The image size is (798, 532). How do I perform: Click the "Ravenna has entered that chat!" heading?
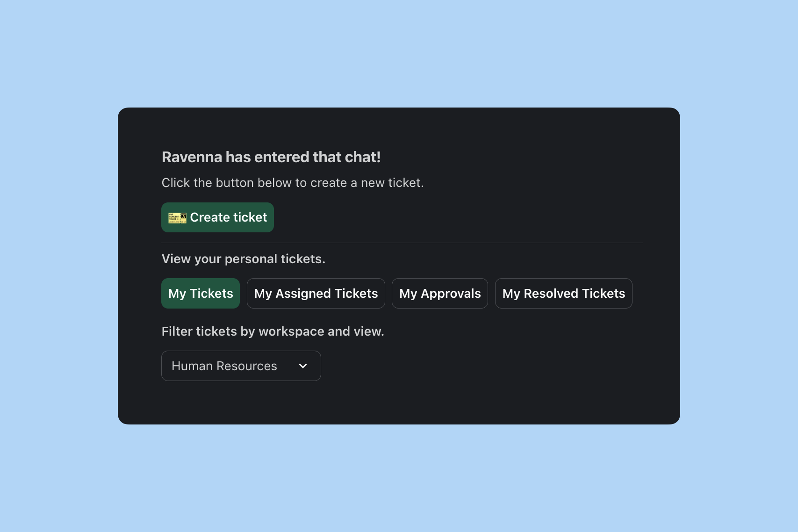(271, 157)
